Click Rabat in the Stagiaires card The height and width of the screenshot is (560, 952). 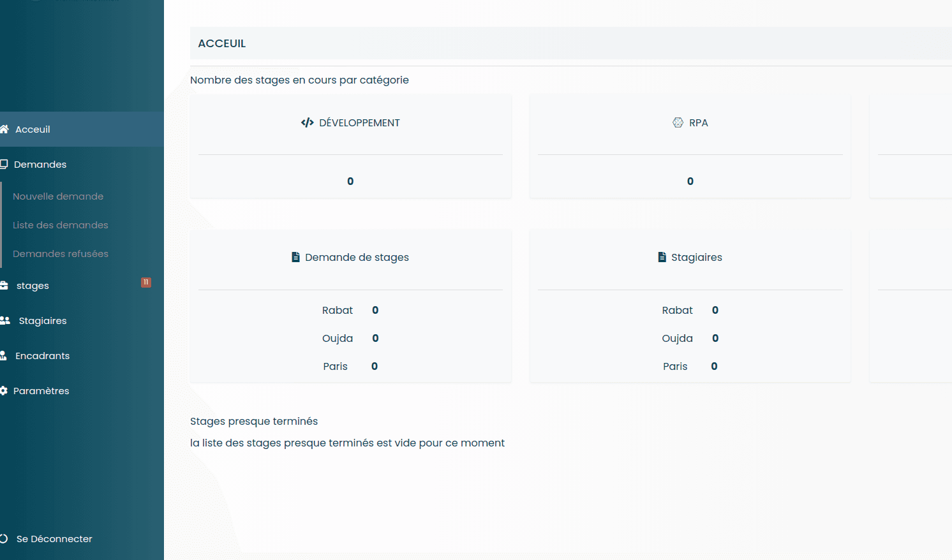click(x=678, y=310)
